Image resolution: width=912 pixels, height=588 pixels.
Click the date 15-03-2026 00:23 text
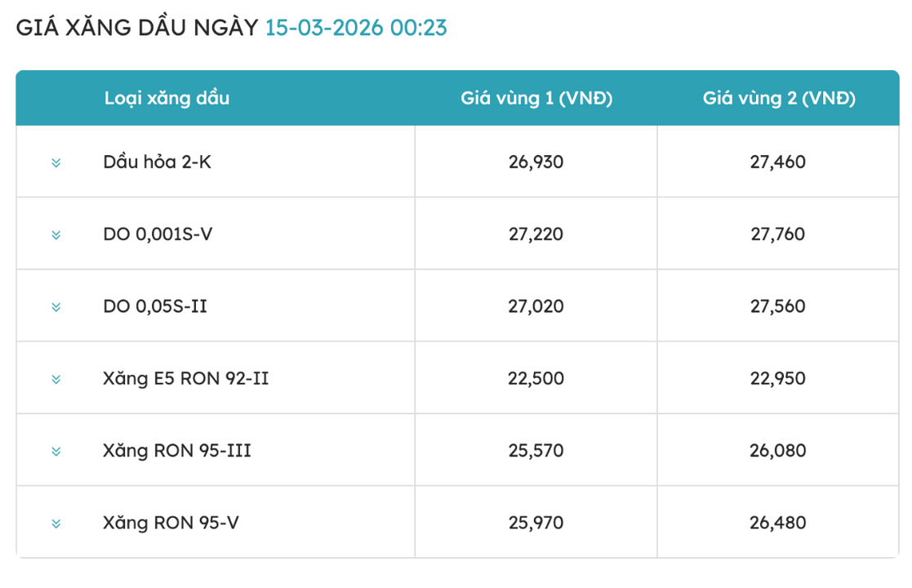(x=356, y=28)
